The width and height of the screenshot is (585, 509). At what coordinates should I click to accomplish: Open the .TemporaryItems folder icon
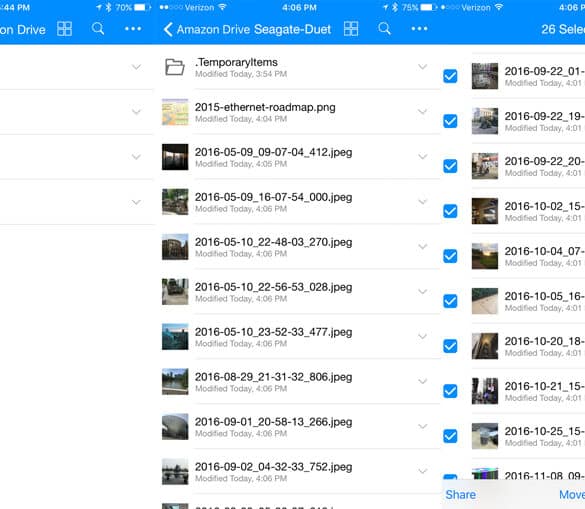click(175, 67)
